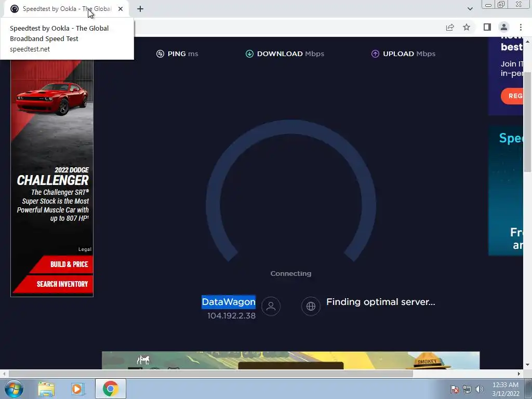The image size is (532, 399).
Task: Select the DataWagon provider name
Action: [x=229, y=302]
